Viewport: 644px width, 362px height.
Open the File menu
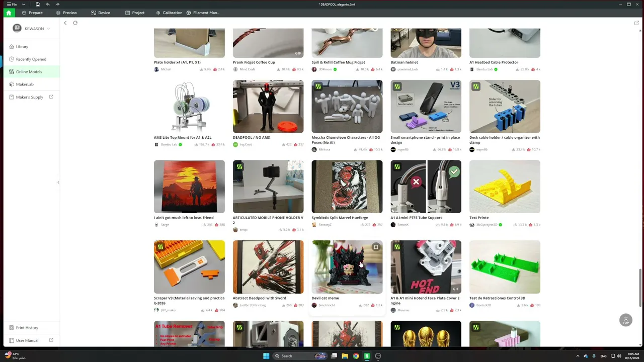pyautogui.click(x=12, y=4)
